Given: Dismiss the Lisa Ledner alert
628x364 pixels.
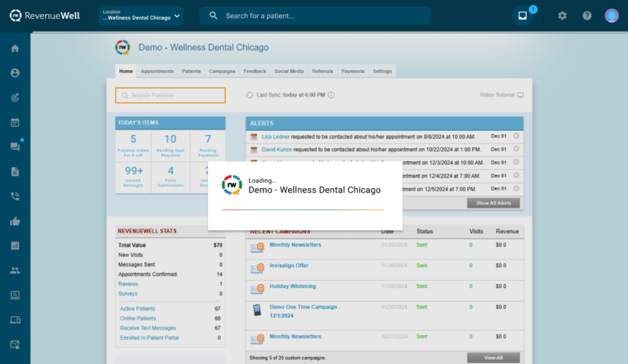Looking at the screenshot, I should [516, 136].
